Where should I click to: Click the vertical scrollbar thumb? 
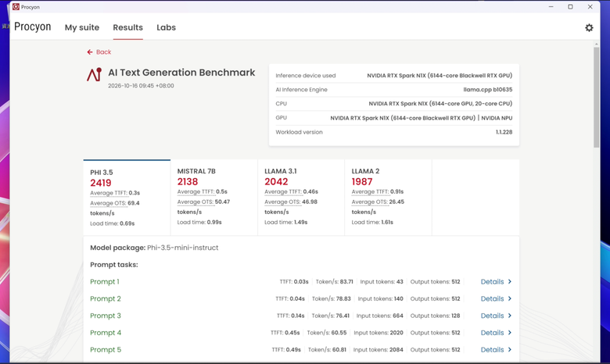point(597,97)
